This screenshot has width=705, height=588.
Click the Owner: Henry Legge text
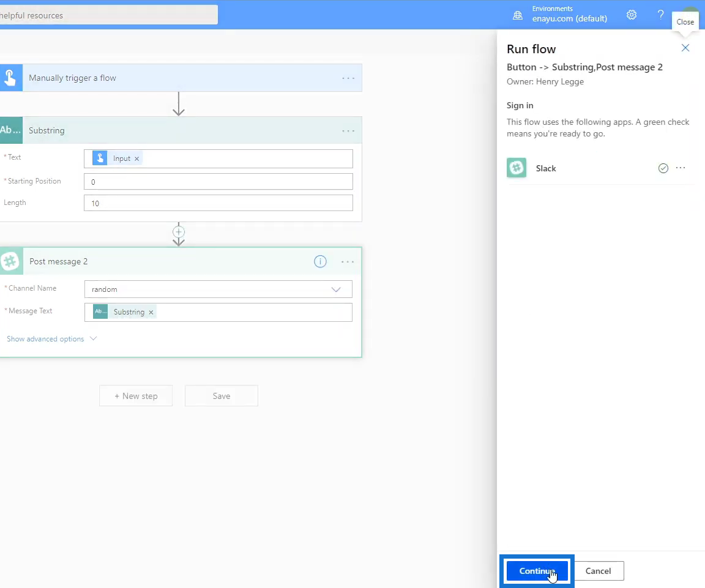point(545,81)
